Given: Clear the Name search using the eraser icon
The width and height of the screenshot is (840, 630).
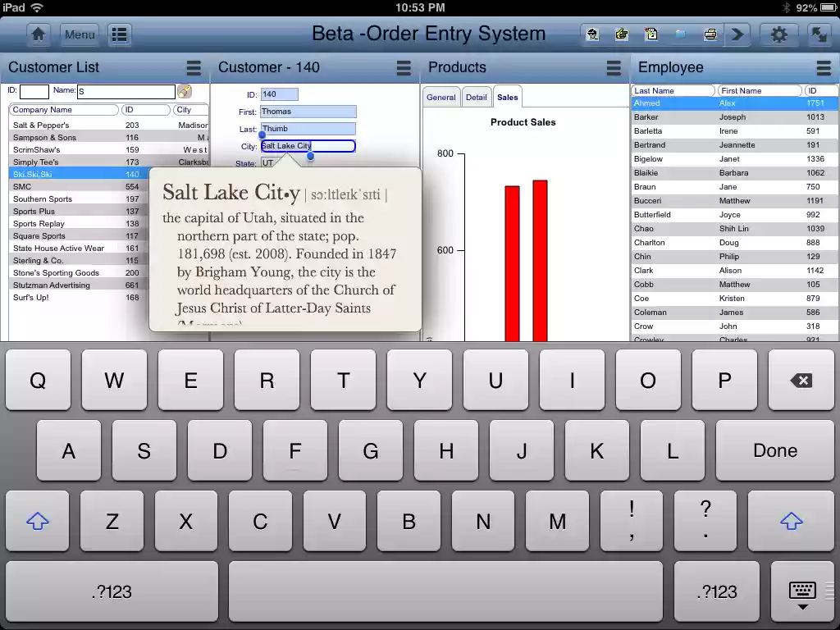Looking at the screenshot, I should coord(185,92).
